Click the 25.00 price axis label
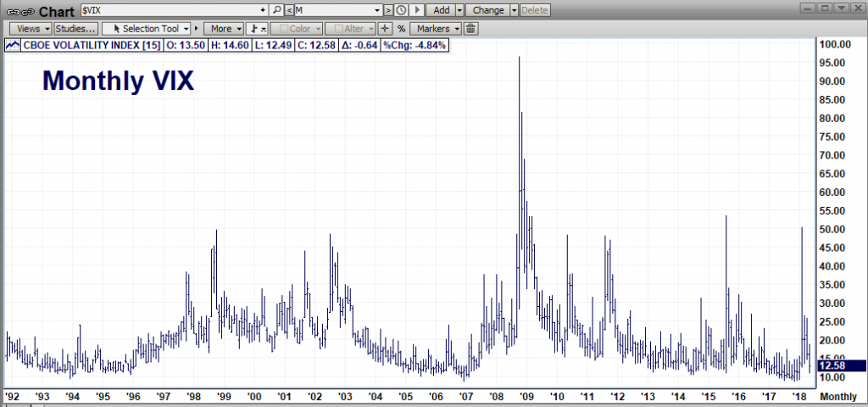 (x=832, y=321)
